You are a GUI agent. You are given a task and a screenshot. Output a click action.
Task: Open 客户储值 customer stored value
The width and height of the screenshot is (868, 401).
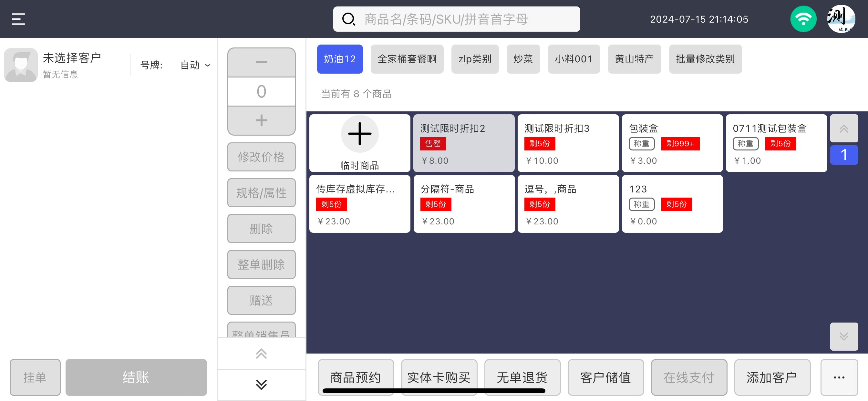pos(605,377)
